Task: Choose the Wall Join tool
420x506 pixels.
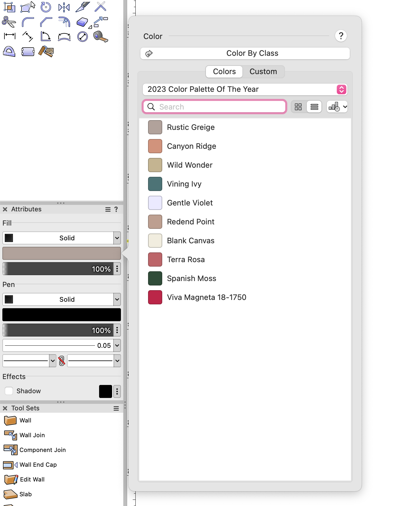Action: pyautogui.click(x=24, y=435)
